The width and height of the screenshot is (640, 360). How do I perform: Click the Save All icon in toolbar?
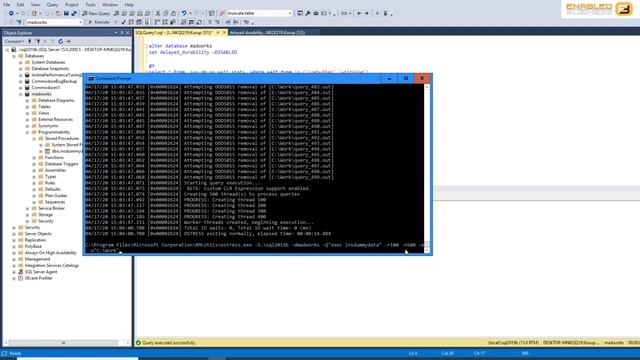coord(74,13)
